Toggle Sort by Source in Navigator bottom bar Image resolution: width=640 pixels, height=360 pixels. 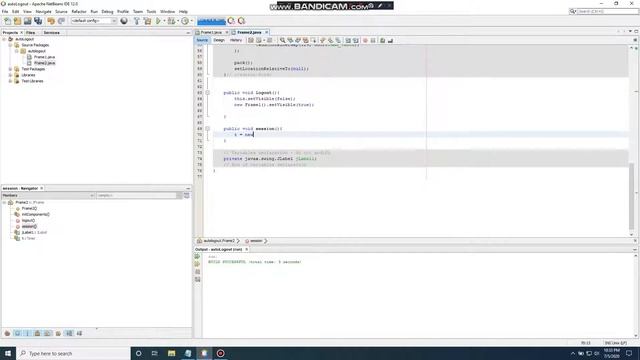pyautogui.click(x=79, y=333)
